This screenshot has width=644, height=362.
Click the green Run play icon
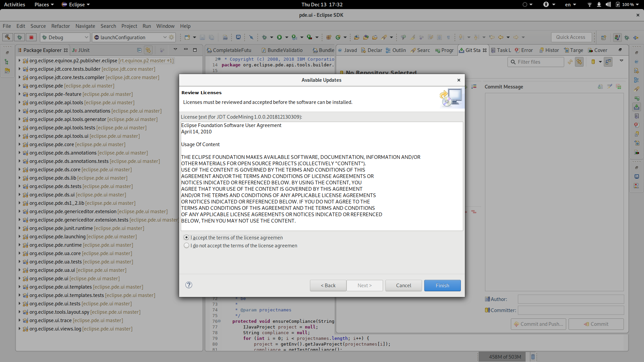pyautogui.click(x=279, y=37)
